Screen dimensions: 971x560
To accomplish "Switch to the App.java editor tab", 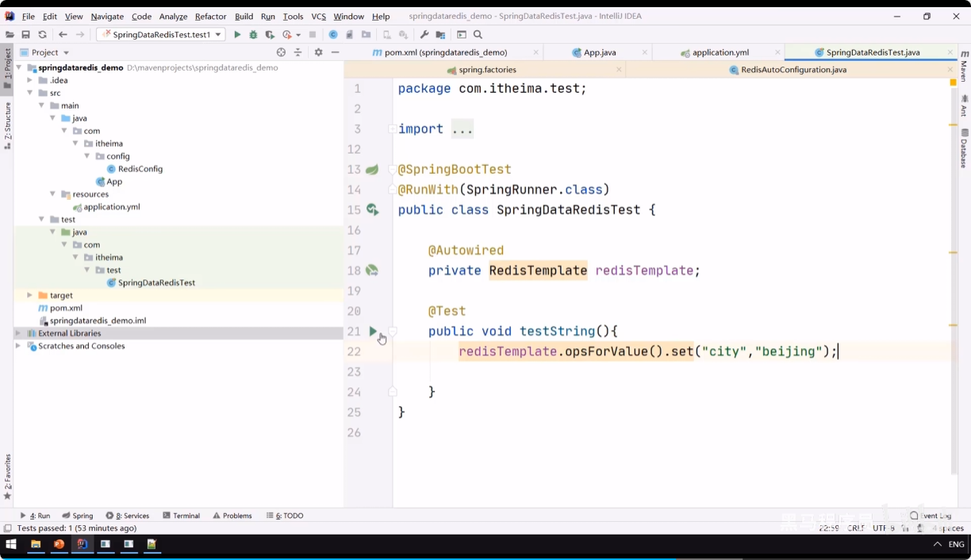I will coord(600,52).
